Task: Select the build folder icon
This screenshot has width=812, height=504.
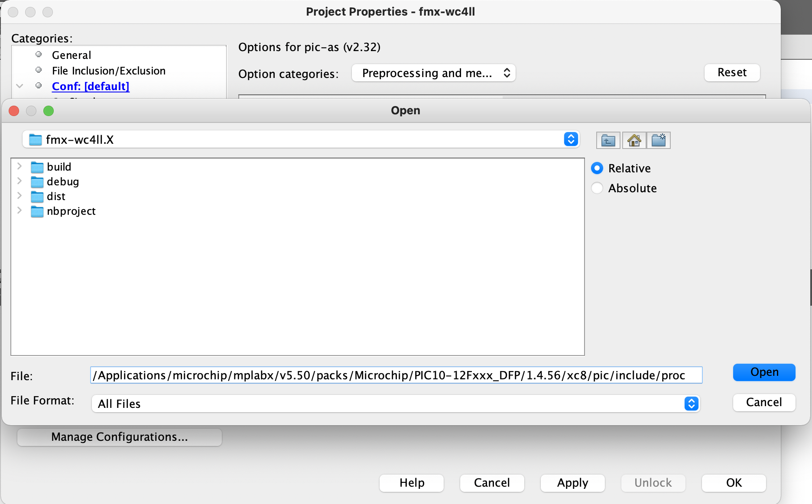Action: point(37,167)
